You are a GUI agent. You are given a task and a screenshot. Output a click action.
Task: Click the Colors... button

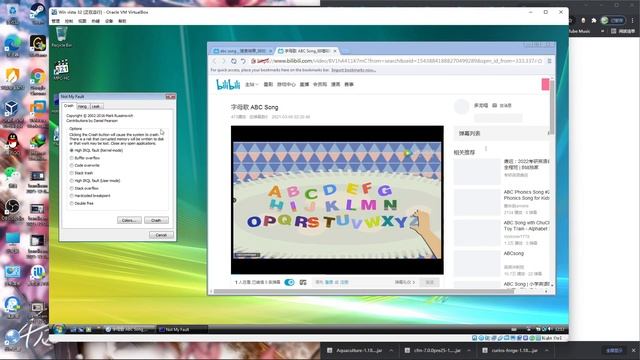click(x=129, y=220)
